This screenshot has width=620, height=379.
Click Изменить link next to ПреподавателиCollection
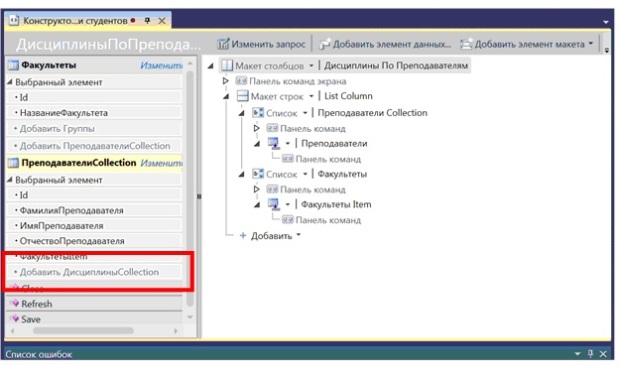click(161, 163)
